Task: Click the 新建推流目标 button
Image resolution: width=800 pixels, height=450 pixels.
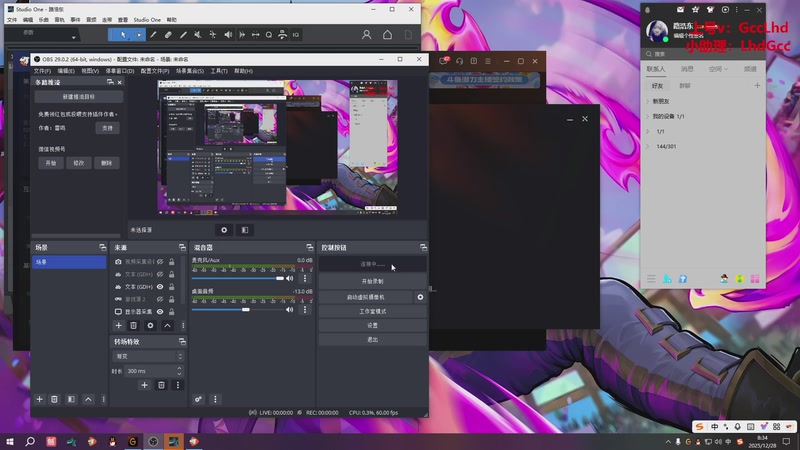Action: coord(79,96)
